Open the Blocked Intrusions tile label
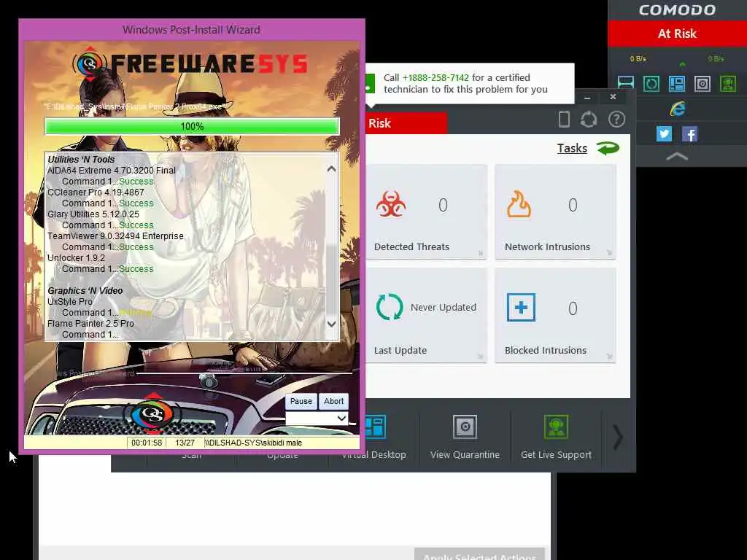747x560 pixels. pyautogui.click(x=546, y=350)
